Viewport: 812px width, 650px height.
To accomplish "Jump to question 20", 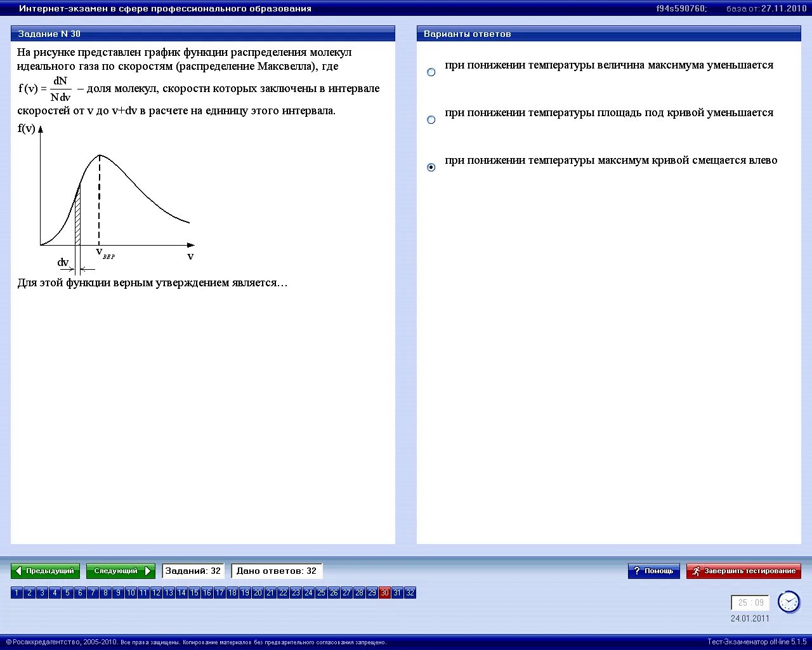I will [258, 593].
